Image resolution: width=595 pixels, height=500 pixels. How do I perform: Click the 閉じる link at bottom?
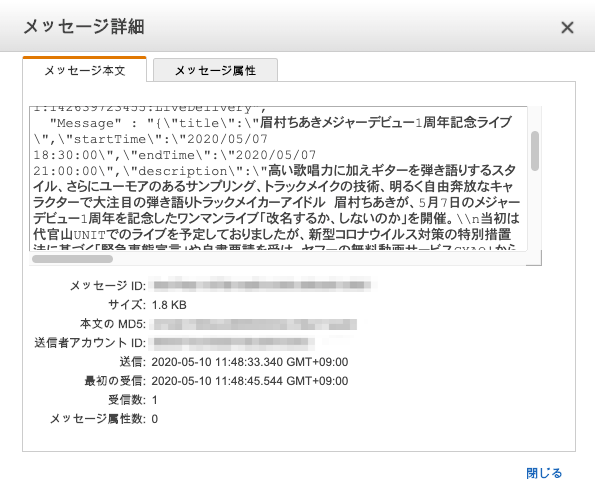point(544,473)
